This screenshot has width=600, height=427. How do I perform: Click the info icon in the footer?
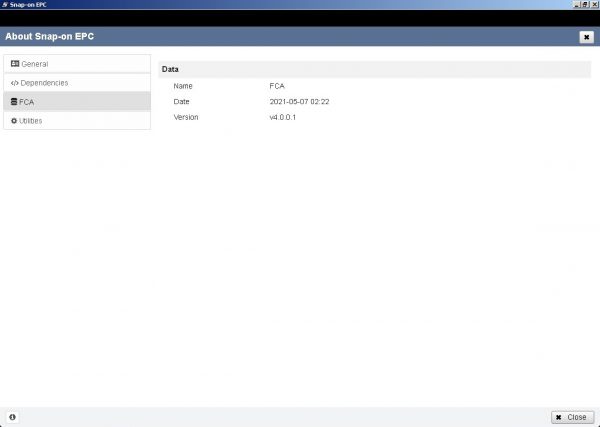12,417
